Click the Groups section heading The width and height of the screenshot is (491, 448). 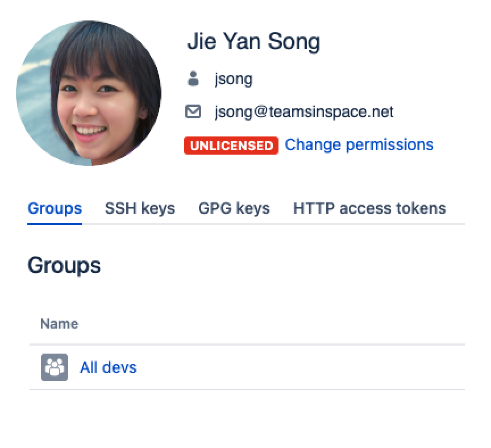(x=64, y=266)
